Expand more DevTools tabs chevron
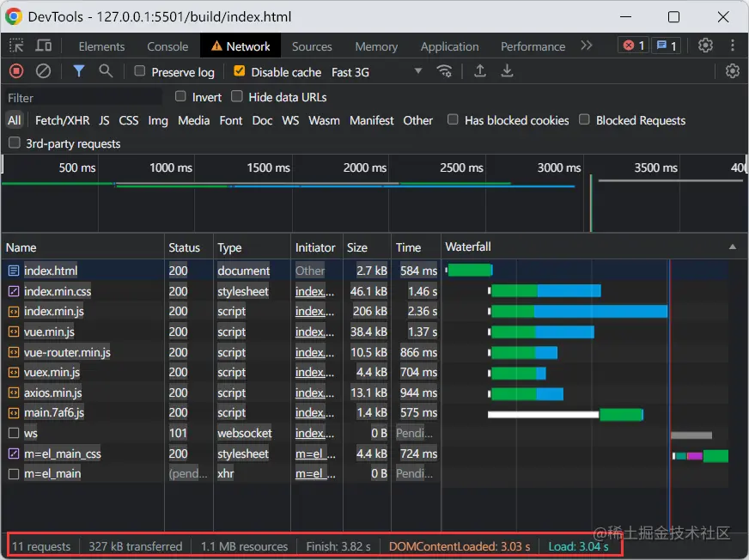 pyautogui.click(x=587, y=46)
